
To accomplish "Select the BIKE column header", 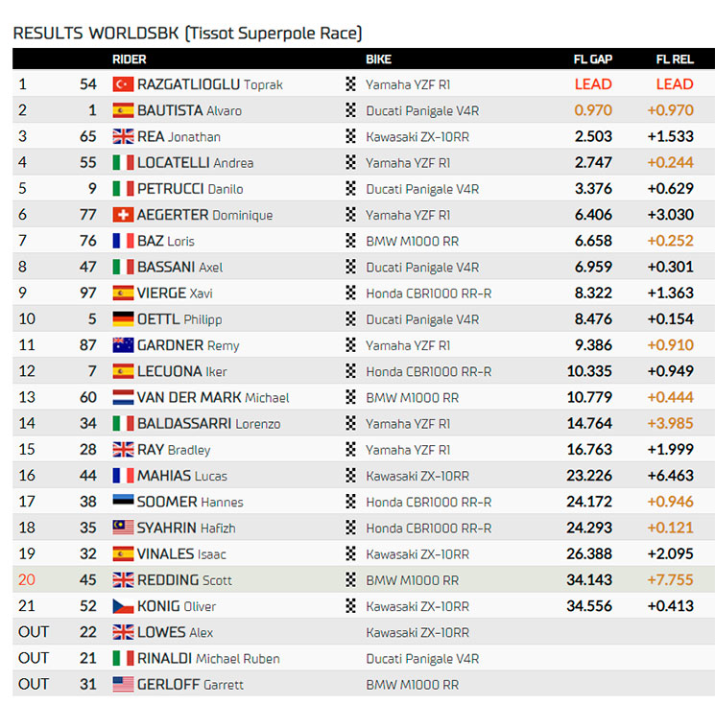I will pos(379,59).
